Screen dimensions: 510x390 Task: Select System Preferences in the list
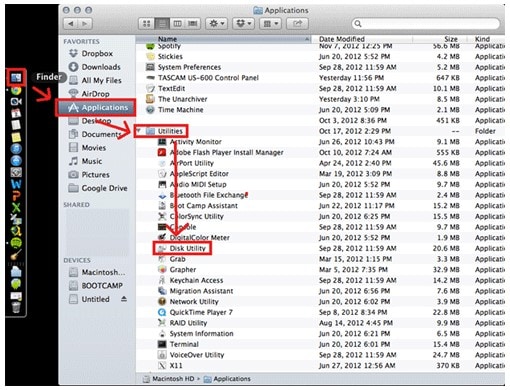(320, 67)
